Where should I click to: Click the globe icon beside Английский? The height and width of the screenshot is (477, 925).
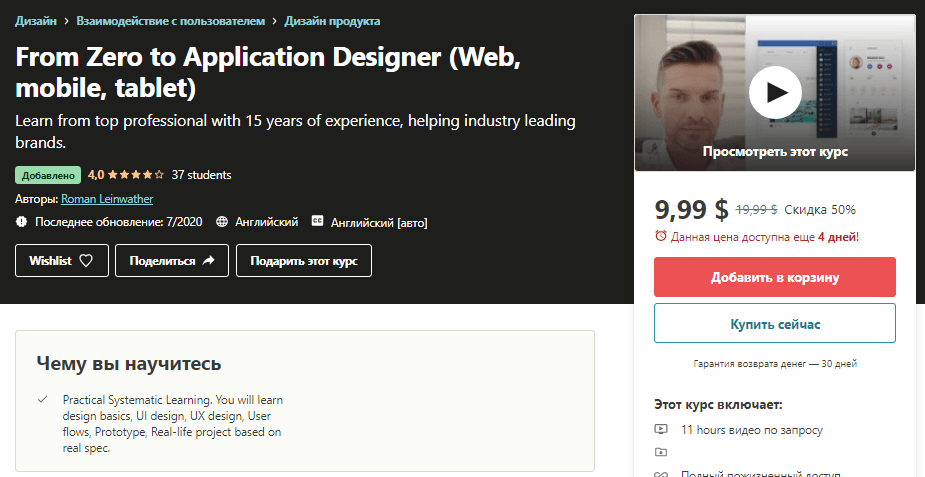[x=222, y=222]
